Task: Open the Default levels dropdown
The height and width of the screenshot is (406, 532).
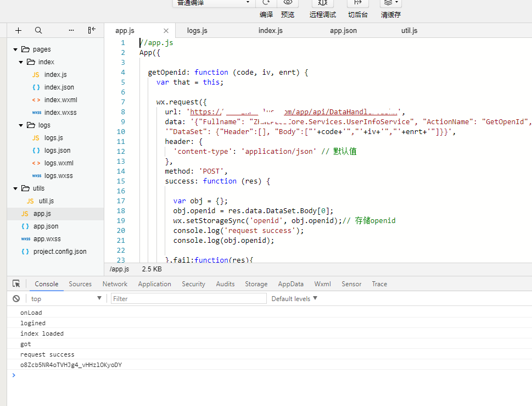Action: 294,298
